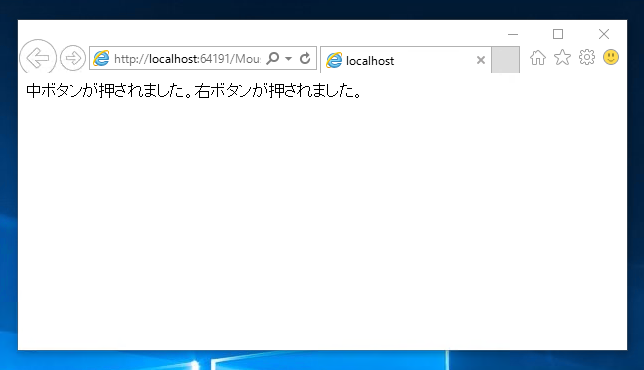Click the Internet Explorer icon in address bar
644x370 pixels.
click(101, 58)
